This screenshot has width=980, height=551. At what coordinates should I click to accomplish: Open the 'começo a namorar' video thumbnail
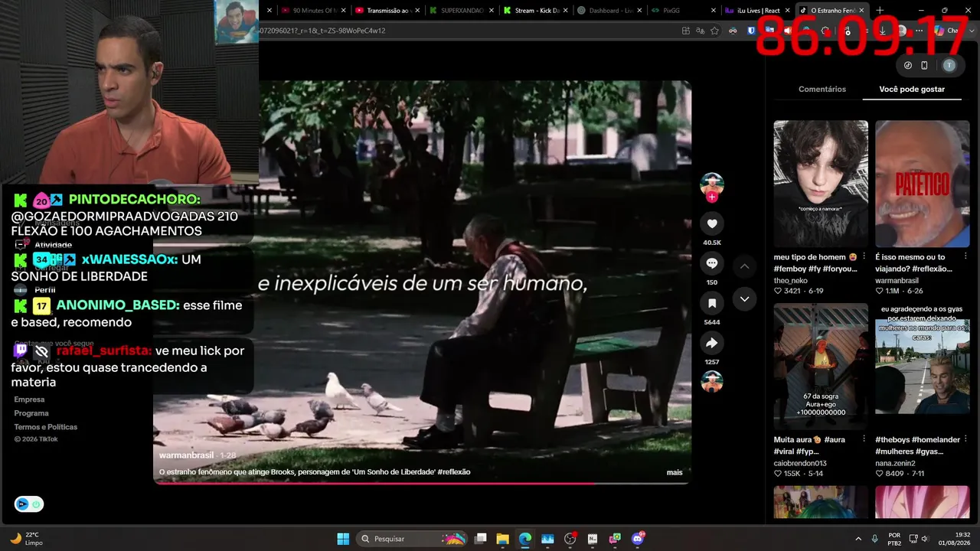coord(821,184)
